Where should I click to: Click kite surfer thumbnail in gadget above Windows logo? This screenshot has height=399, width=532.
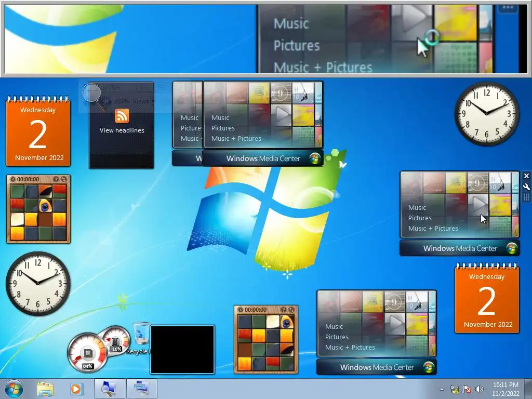(x=303, y=93)
